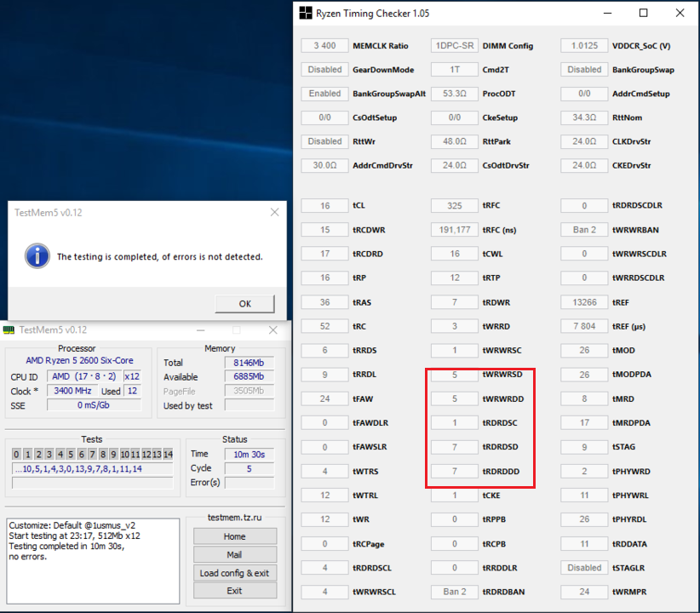The height and width of the screenshot is (613, 700).
Task: Click the tRDWR value field
Action: pos(455,302)
